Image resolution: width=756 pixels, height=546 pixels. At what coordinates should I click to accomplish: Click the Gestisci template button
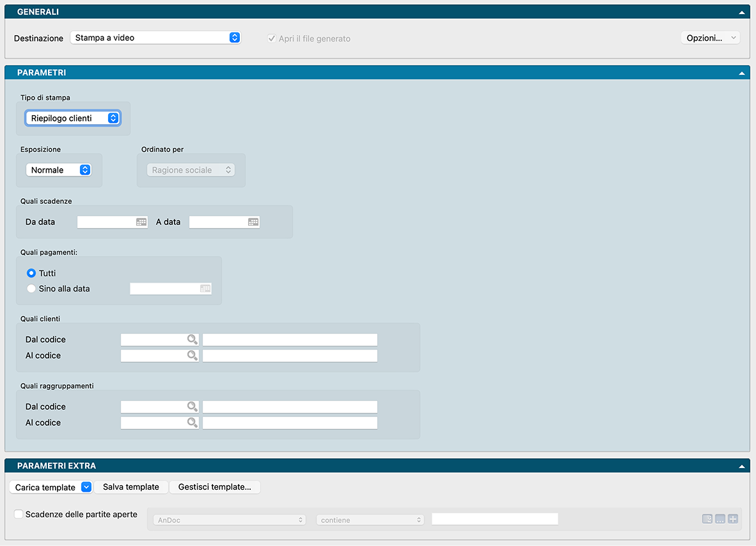coord(215,487)
